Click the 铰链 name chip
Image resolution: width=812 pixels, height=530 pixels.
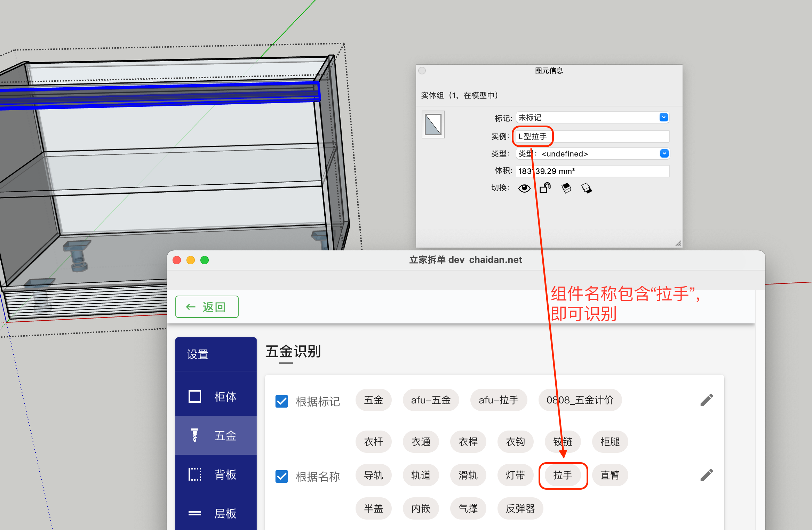click(x=563, y=442)
